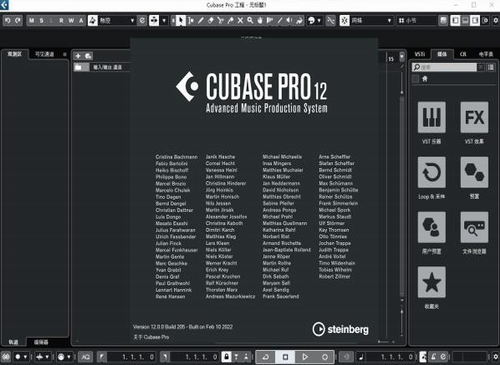Open the color select dropdown arrow
The image size is (500, 365).
[x=164, y=21]
